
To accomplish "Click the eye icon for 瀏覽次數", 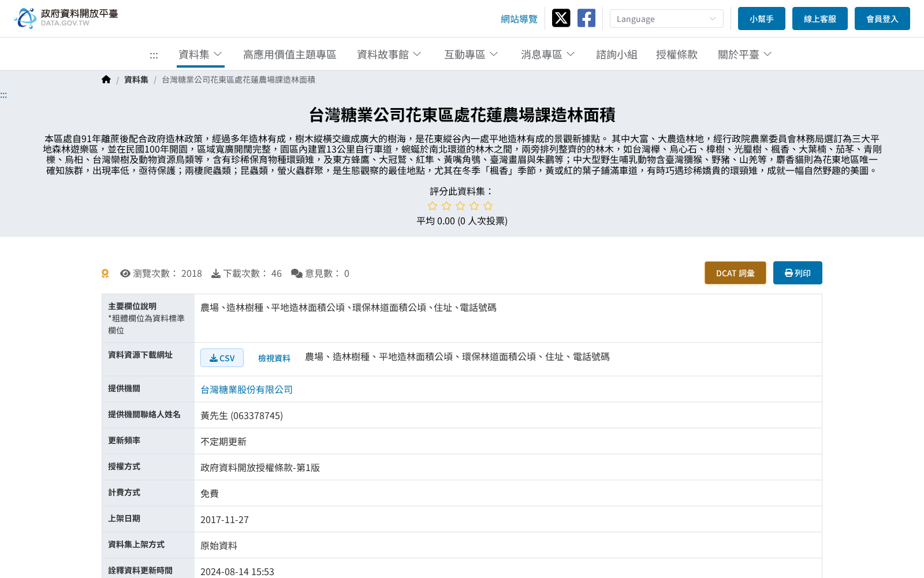I will point(125,273).
